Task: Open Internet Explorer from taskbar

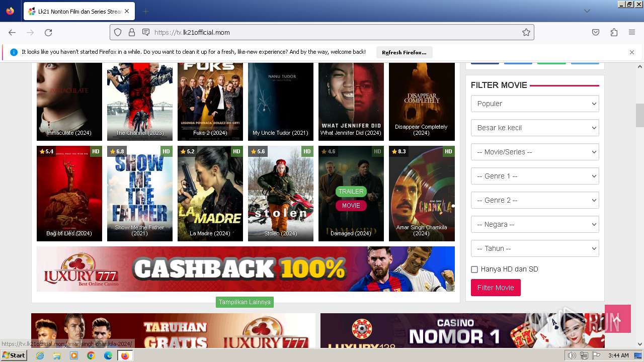Action: pos(40,355)
